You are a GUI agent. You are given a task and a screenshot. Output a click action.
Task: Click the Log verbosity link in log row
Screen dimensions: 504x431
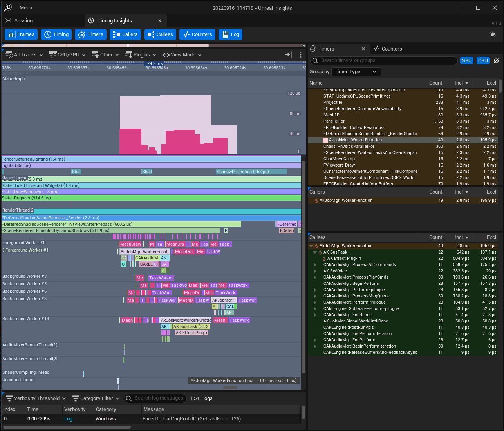click(69, 419)
